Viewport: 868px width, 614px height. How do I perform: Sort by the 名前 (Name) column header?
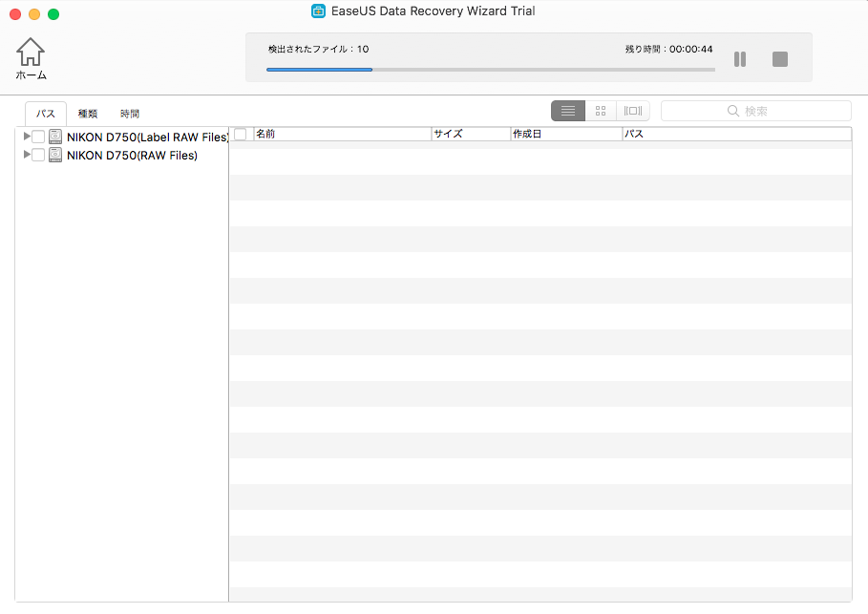click(342, 134)
